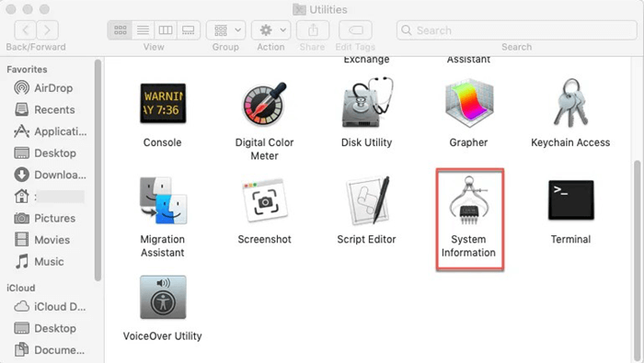Open Downloads in sidebar
Viewport: 644px width, 363px height.
pyautogui.click(x=50, y=175)
